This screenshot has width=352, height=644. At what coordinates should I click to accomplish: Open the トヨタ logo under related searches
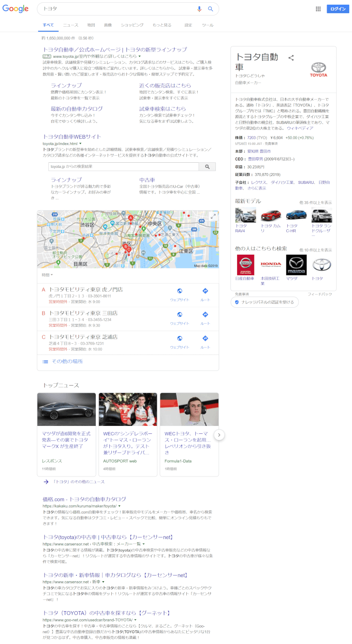point(322,265)
